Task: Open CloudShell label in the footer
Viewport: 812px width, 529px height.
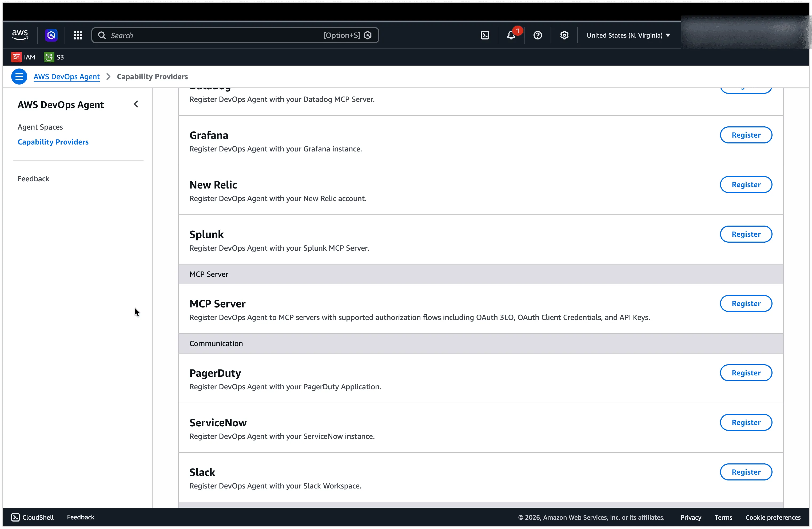Action: click(x=38, y=517)
